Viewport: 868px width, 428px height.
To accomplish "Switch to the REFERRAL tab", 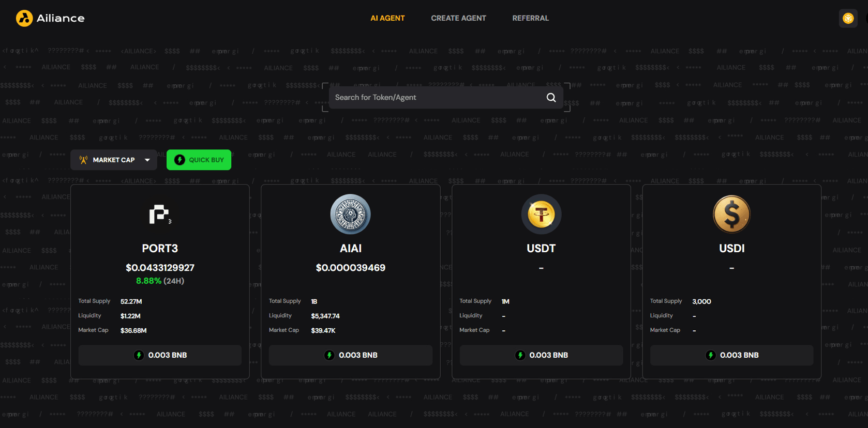I will 530,18.
